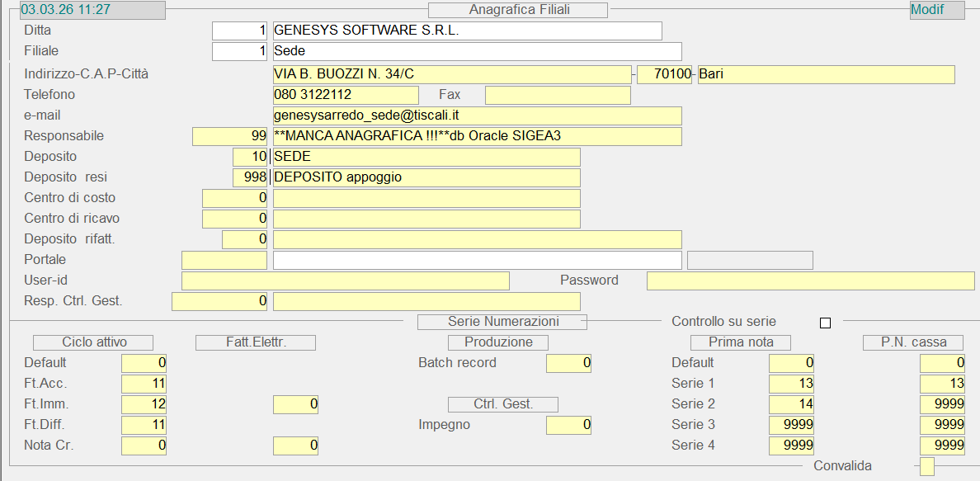The width and height of the screenshot is (980, 481).
Task: Click the e-mail address field
Action: pos(477,116)
